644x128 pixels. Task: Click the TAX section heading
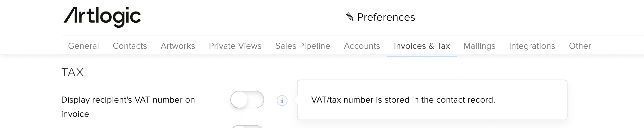pyautogui.click(x=72, y=72)
